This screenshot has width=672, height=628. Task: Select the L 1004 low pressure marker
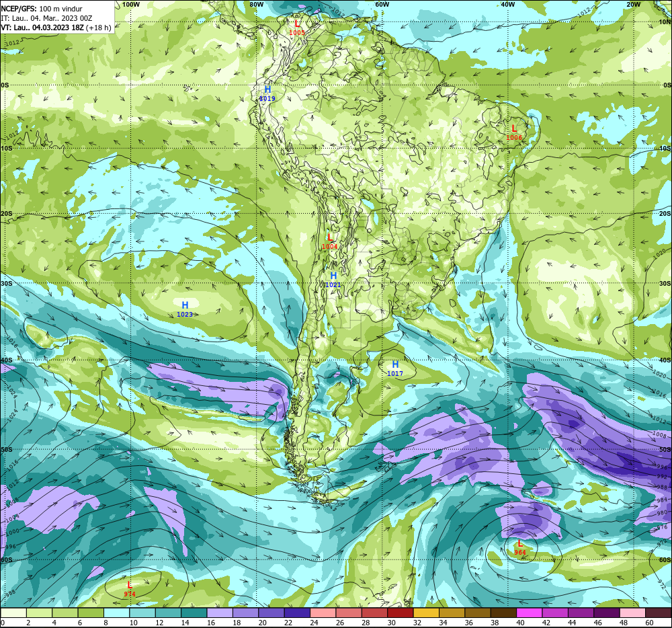point(329,241)
